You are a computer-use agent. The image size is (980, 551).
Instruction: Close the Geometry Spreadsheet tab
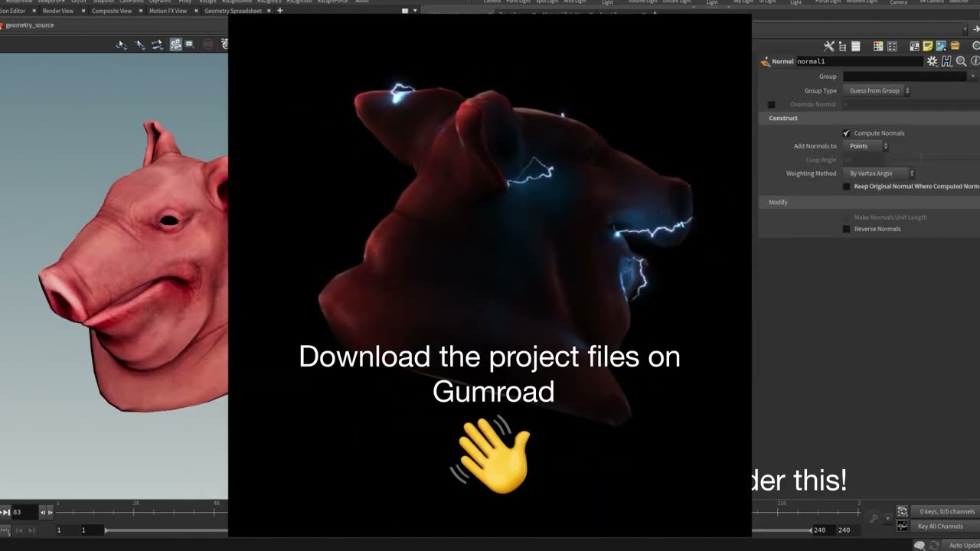(x=269, y=11)
